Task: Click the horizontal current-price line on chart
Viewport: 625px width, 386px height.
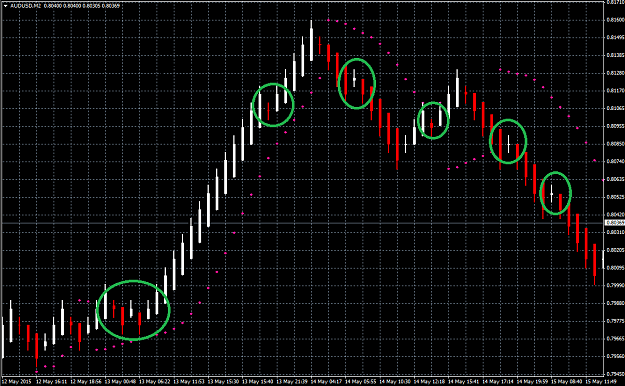Action: [x=303, y=223]
